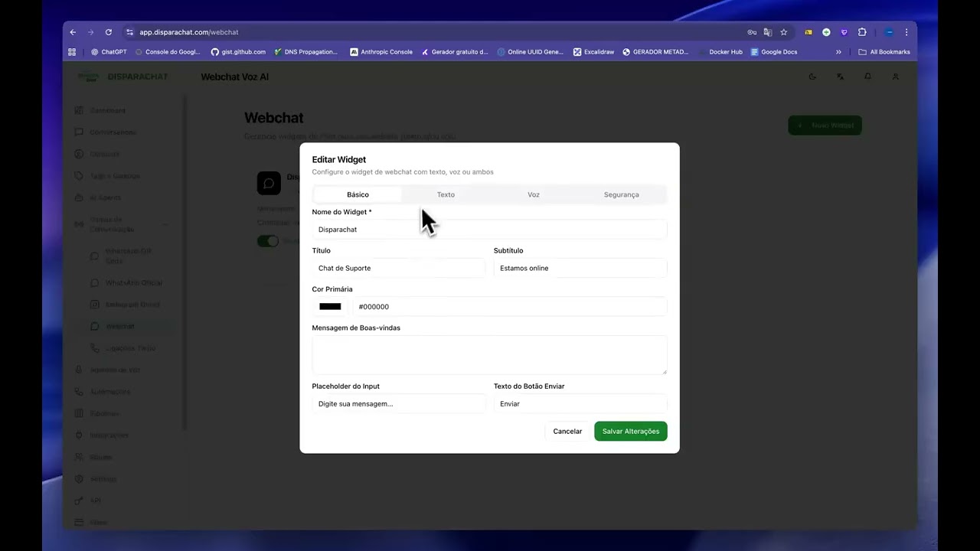The width and height of the screenshot is (980, 551).
Task: Open the Excalidraw bookmark
Action: tap(594, 52)
